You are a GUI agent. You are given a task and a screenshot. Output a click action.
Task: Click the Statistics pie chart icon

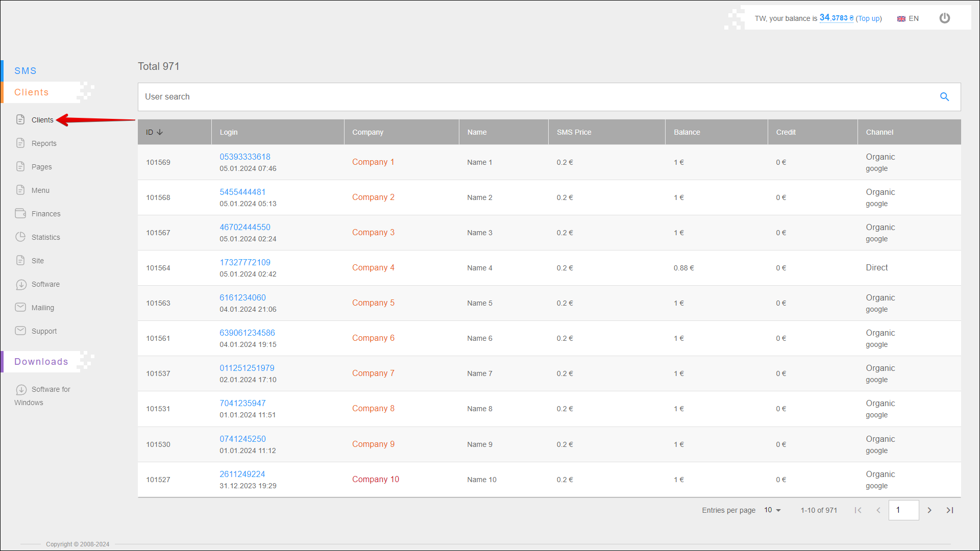(x=20, y=237)
